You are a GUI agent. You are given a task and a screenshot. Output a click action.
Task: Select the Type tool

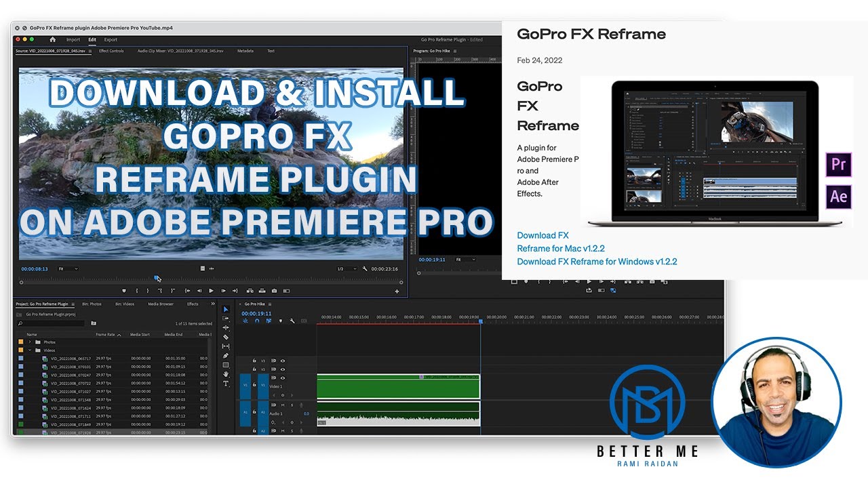(226, 384)
